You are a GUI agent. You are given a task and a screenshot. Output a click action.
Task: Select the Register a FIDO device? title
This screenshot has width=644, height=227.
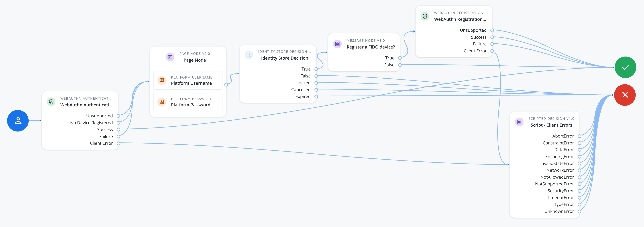point(371,47)
